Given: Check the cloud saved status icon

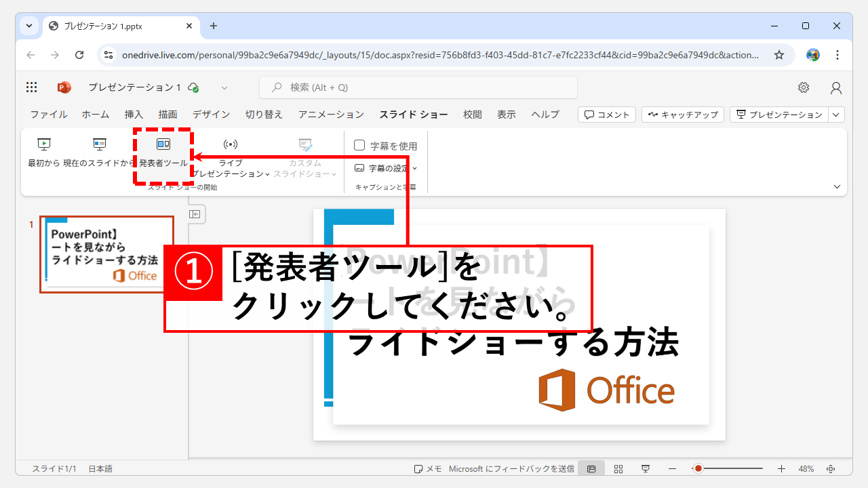Looking at the screenshot, I should coord(193,87).
